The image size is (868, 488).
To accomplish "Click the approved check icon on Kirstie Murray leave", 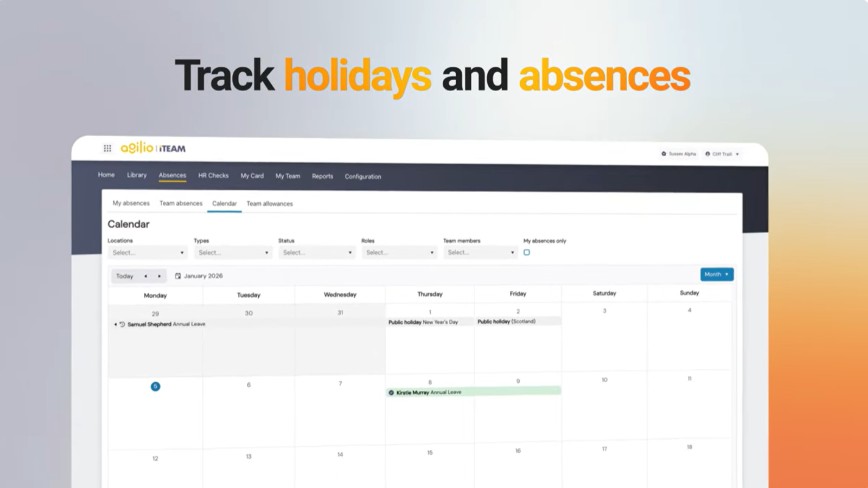I will (391, 393).
